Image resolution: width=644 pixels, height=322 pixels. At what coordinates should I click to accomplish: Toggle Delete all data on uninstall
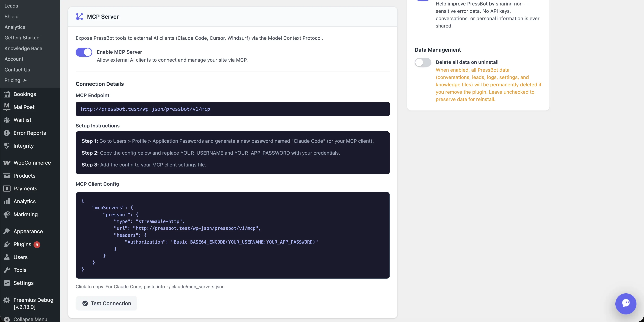pos(423,62)
